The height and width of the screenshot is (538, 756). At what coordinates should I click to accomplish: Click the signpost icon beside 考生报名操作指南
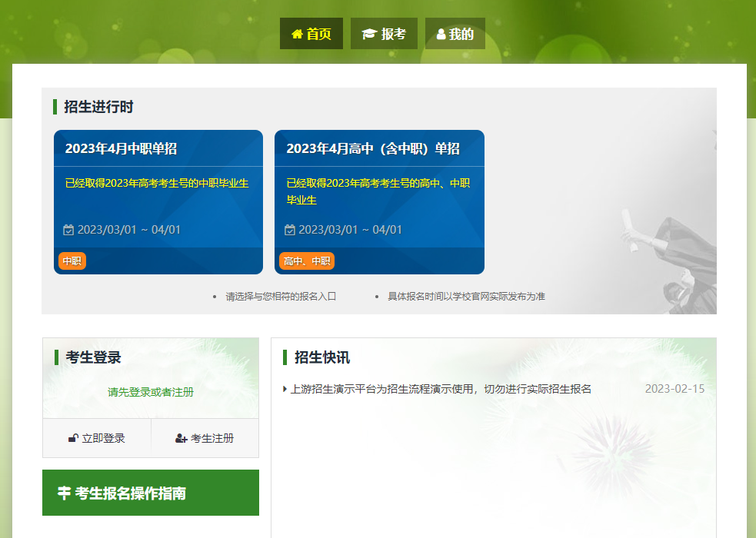click(x=64, y=493)
